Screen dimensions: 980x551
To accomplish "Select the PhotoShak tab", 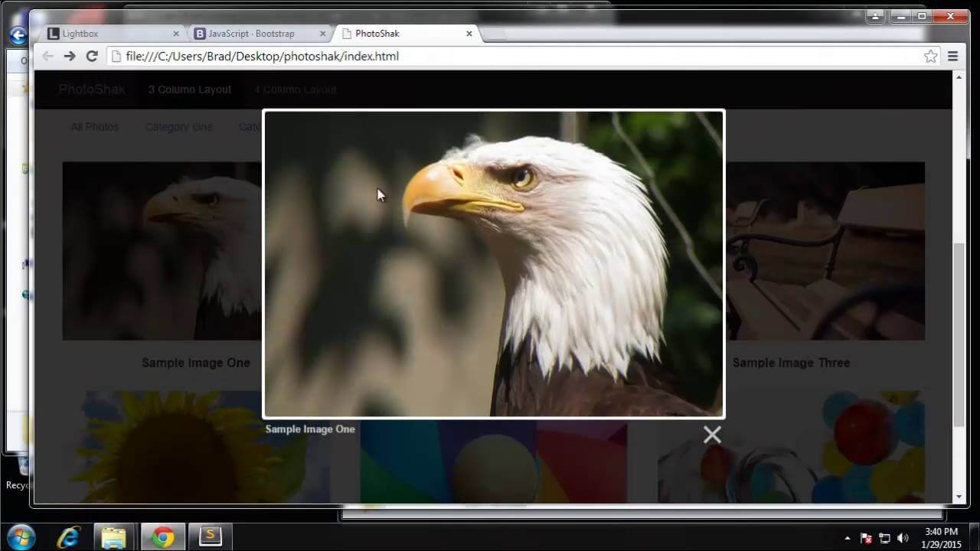I will (407, 34).
